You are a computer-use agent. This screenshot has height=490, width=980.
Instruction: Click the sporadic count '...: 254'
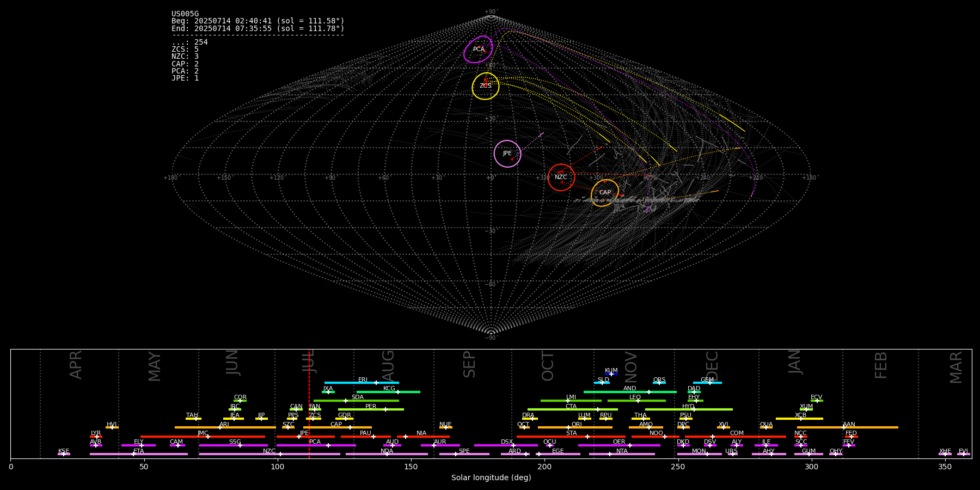[189, 42]
